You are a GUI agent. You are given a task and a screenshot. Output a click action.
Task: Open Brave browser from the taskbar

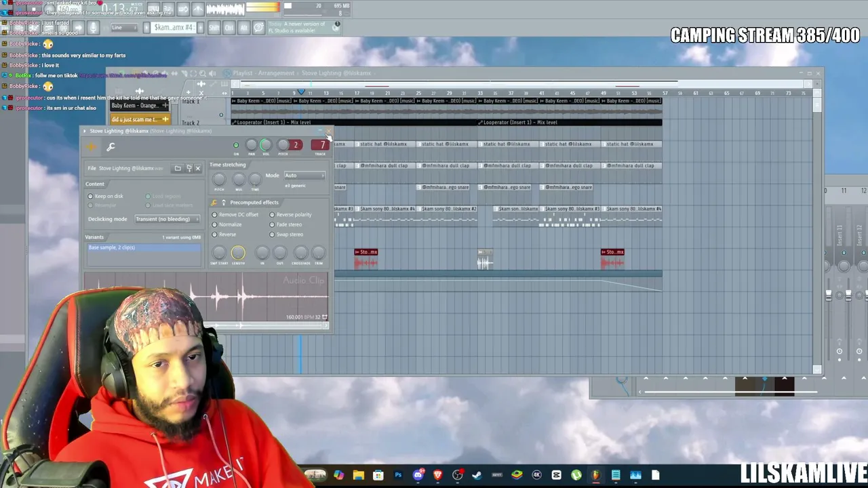(437, 475)
